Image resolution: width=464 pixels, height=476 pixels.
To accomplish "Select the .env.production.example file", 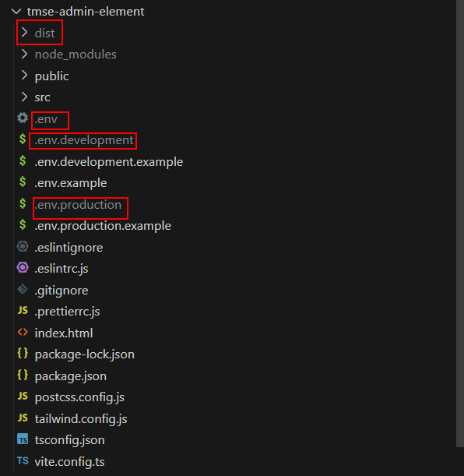I will click(x=103, y=226).
